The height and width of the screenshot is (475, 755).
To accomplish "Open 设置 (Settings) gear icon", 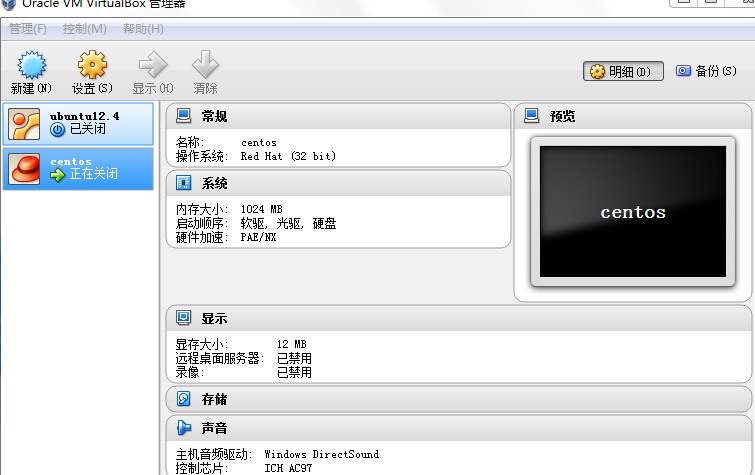I will coord(92,65).
